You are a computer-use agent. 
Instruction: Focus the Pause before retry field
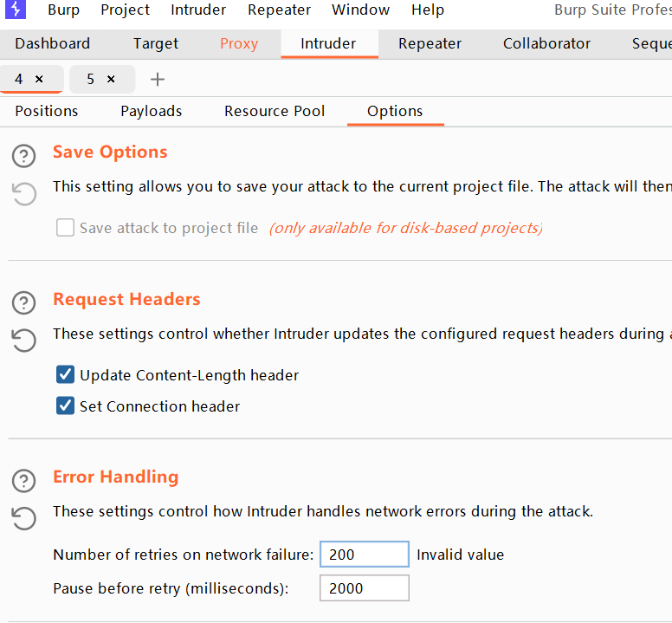[x=365, y=587]
